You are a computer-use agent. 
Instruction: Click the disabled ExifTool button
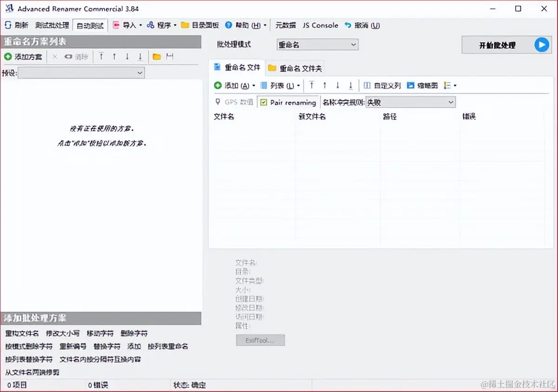(x=260, y=340)
